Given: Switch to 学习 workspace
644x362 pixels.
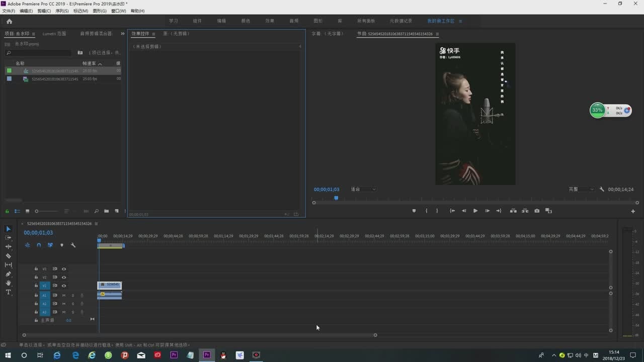Looking at the screenshot, I should [x=173, y=21].
